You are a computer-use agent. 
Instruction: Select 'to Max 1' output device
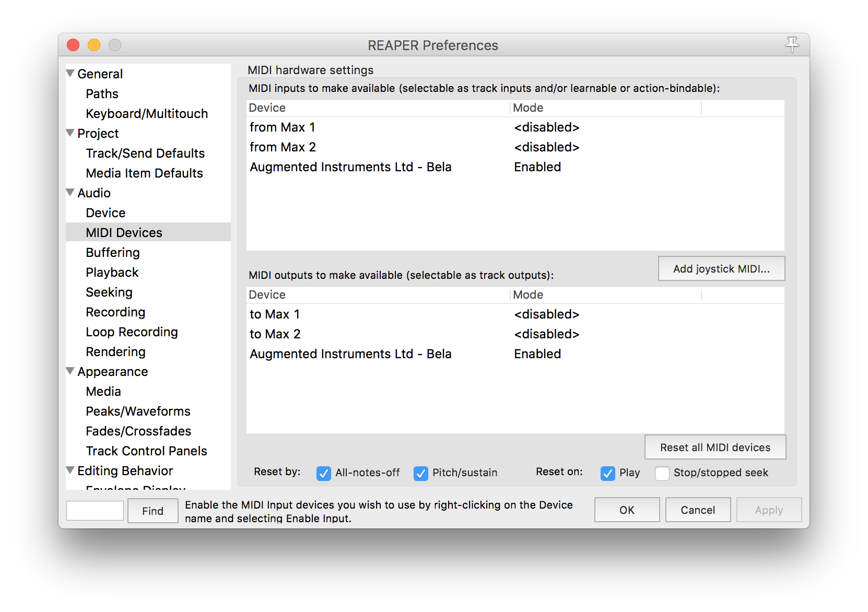[x=274, y=314]
